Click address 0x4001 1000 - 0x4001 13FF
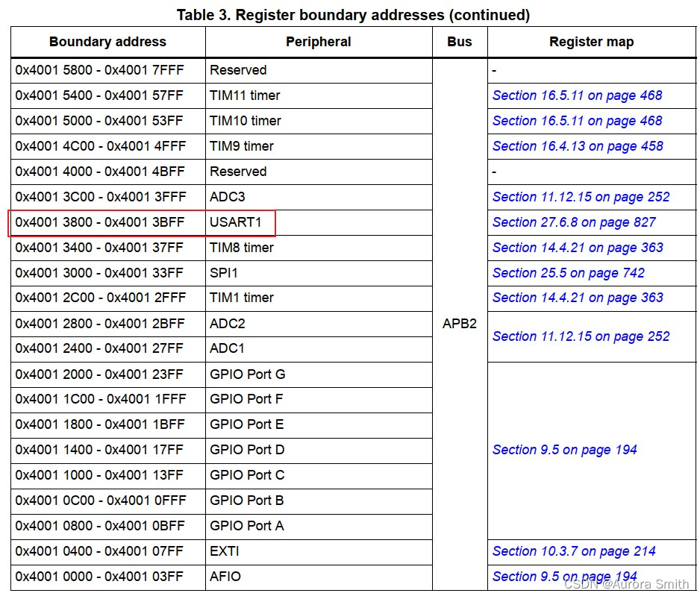This screenshot has width=700, height=596. pyautogui.click(x=99, y=475)
